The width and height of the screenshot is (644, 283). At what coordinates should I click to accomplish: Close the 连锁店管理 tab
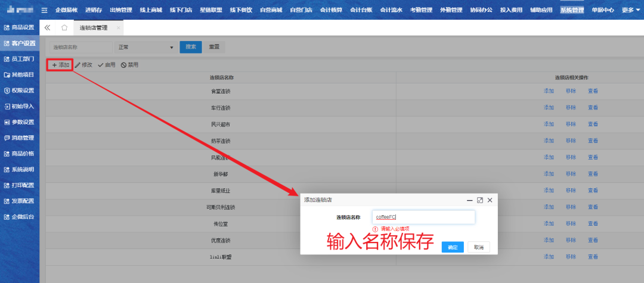(118, 28)
